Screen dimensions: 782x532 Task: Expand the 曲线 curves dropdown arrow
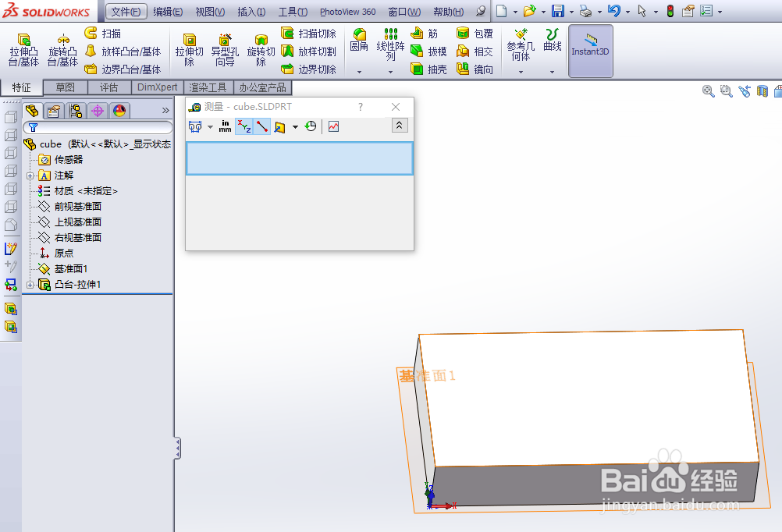552,73
